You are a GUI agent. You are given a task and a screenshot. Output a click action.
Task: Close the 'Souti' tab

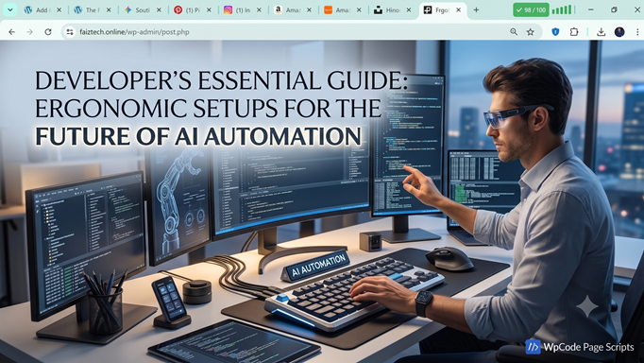[x=159, y=9]
